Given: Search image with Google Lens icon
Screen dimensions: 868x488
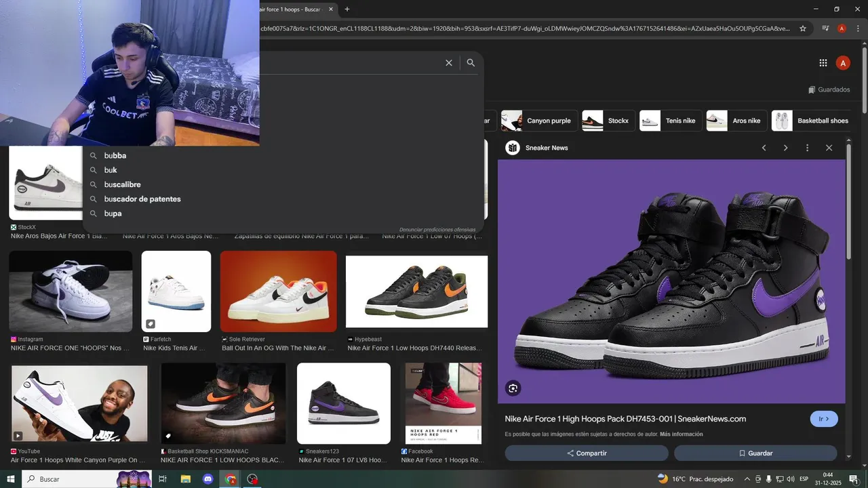Looking at the screenshot, I should 513,388.
